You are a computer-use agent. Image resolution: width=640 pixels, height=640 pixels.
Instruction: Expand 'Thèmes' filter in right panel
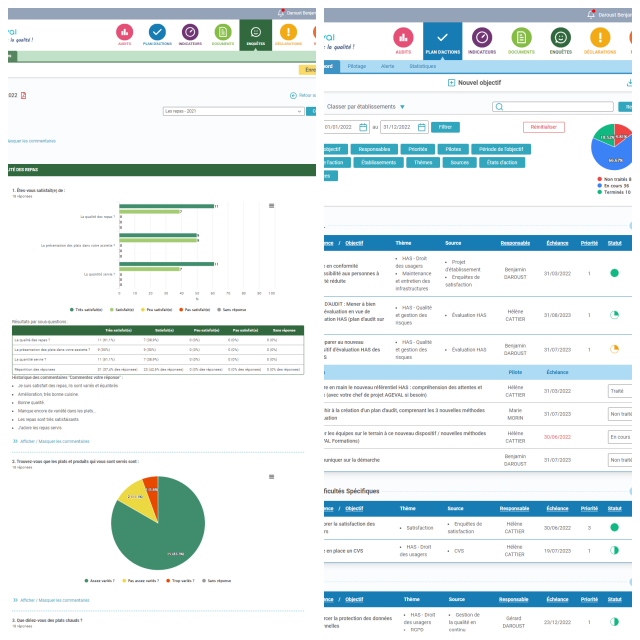[x=423, y=162]
